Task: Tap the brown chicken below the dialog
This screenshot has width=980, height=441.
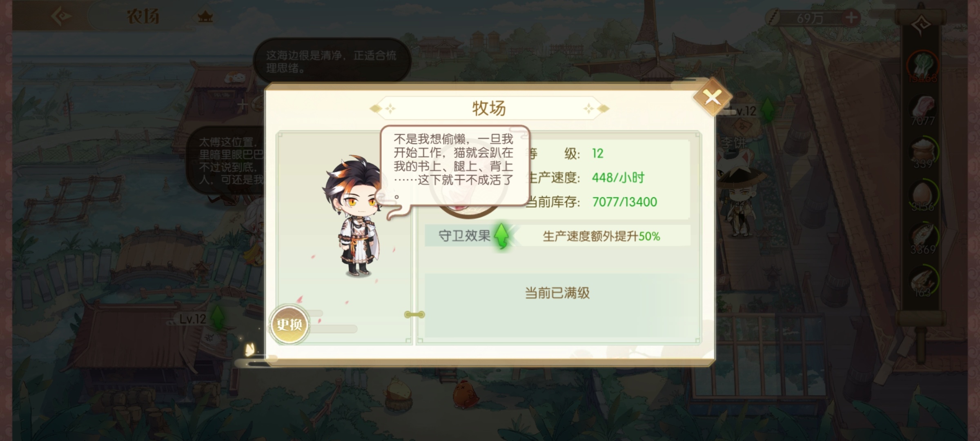Action: (x=465, y=394)
